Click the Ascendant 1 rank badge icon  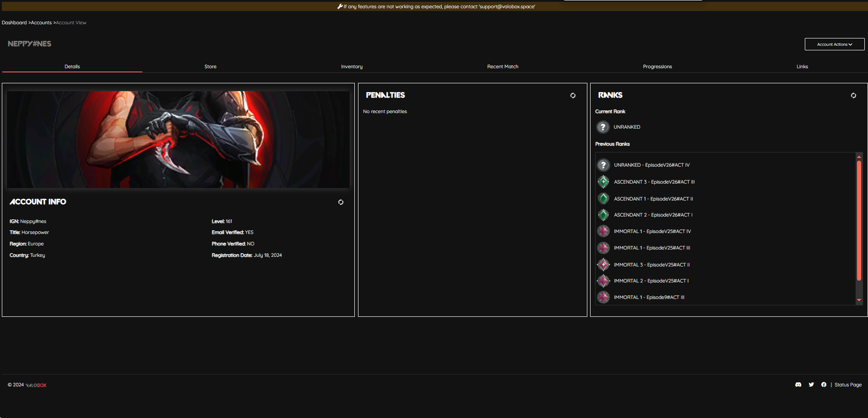coord(603,199)
